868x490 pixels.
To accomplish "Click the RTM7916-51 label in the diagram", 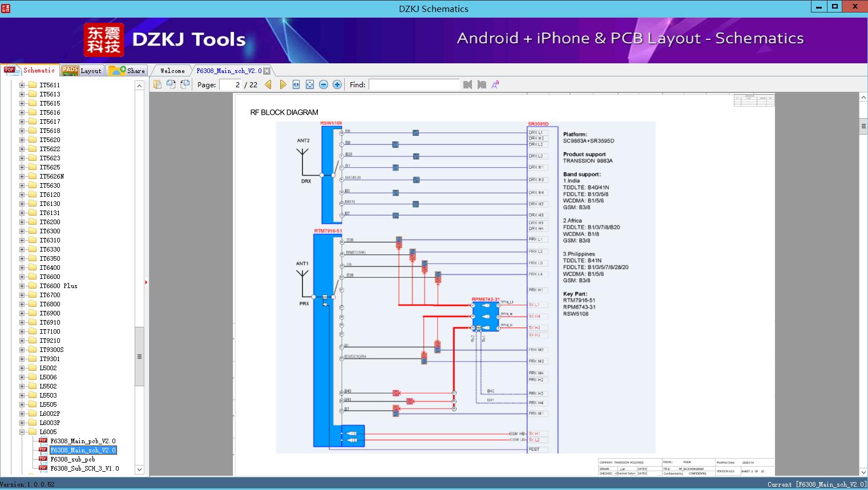I will pos(328,231).
